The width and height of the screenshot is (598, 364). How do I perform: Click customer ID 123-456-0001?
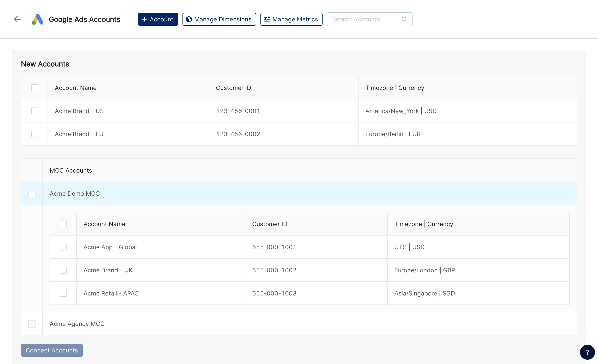[x=238, y=111]
